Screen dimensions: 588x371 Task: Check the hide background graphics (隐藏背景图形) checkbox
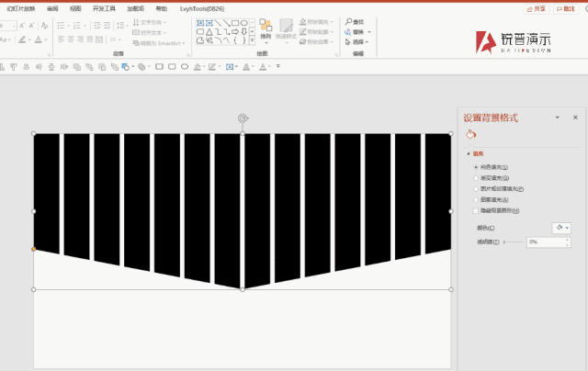point(476,211)
